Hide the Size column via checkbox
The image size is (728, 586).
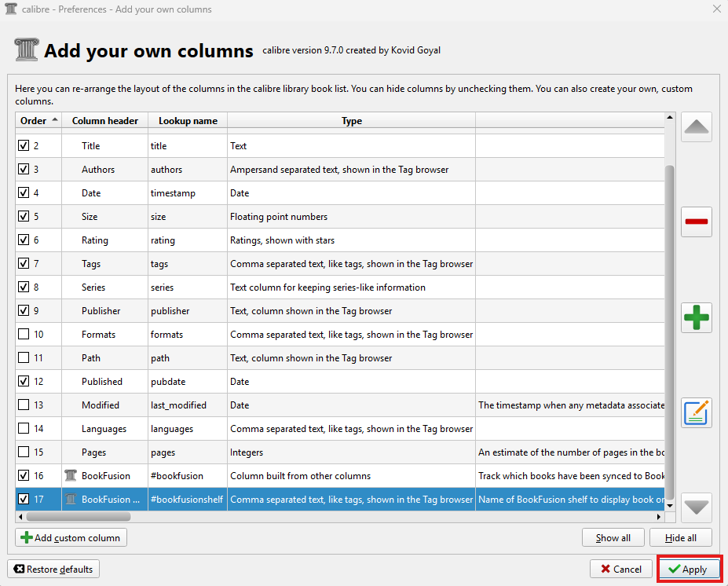coord(24,216)
